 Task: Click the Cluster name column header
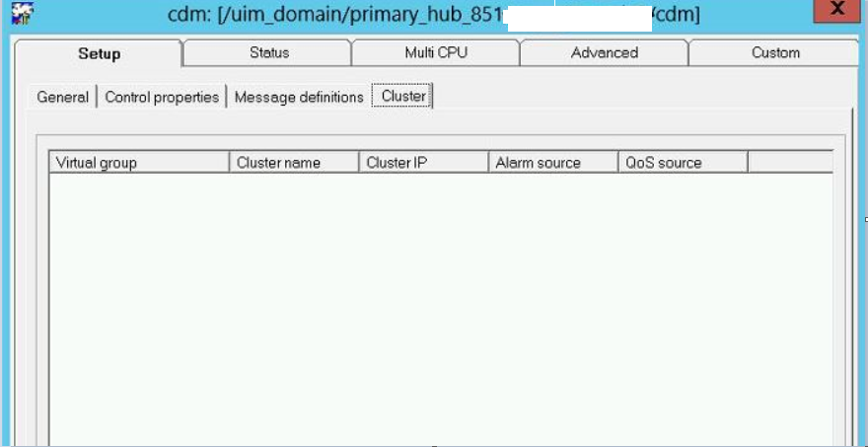point(294,162)
